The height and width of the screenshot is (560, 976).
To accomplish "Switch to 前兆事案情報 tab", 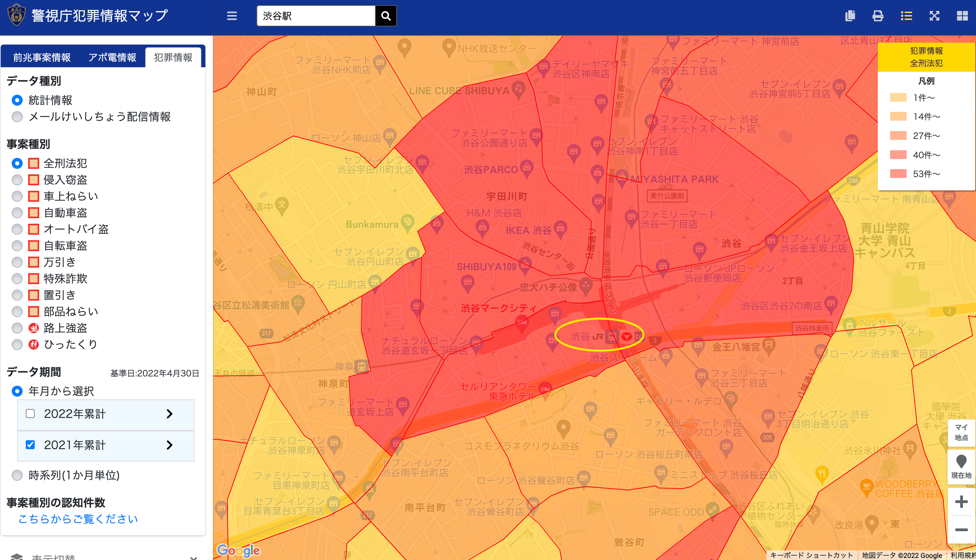I will pos(42,58).
